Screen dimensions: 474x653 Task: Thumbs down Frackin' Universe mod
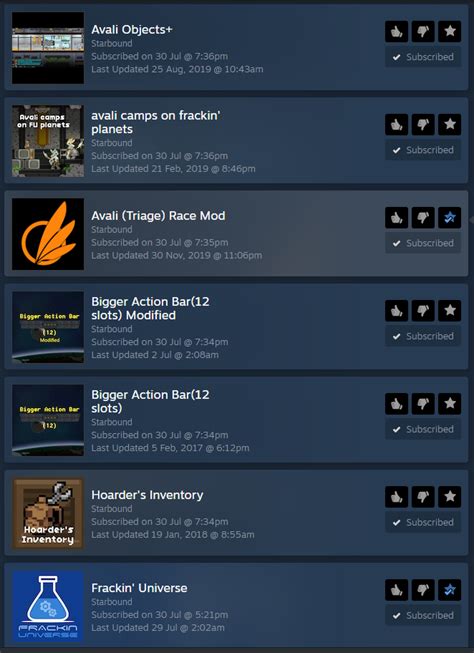point(423,590)
